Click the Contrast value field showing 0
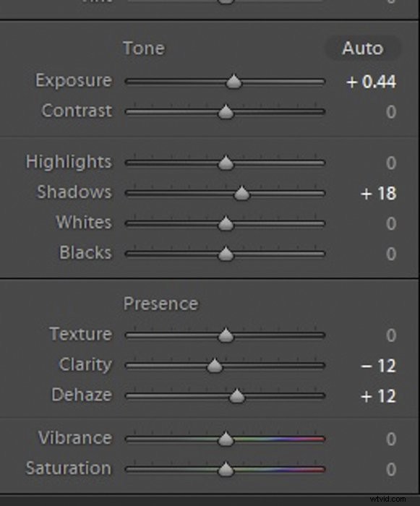This screenshot has width=420, height=506. (391, 112)
